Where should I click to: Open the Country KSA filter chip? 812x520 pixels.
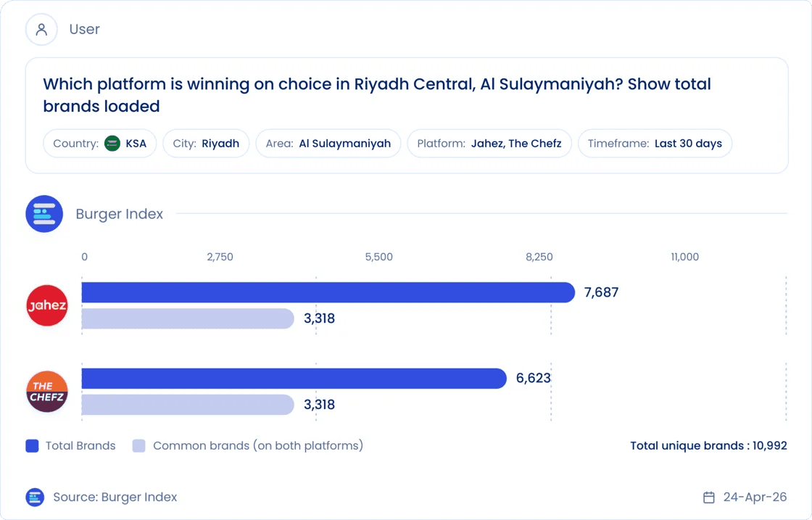(x=100, y=144)
